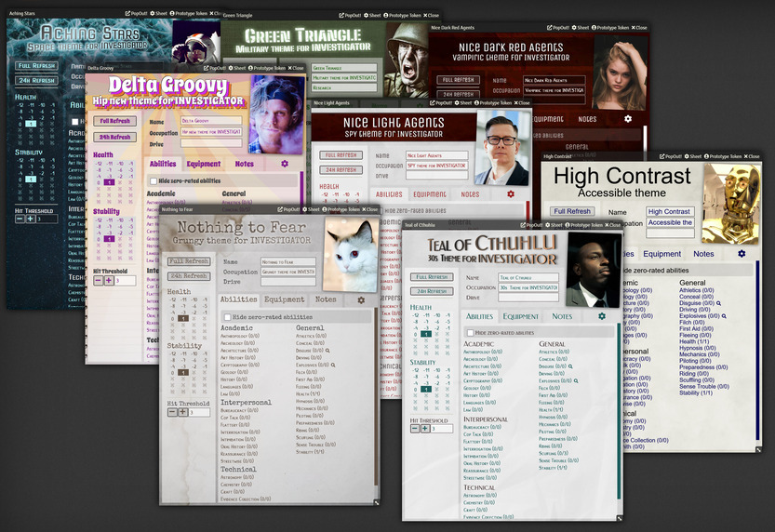Click magnifier beside Disguise in High Contrast
The image size is (775, 532).
(718, 303)
